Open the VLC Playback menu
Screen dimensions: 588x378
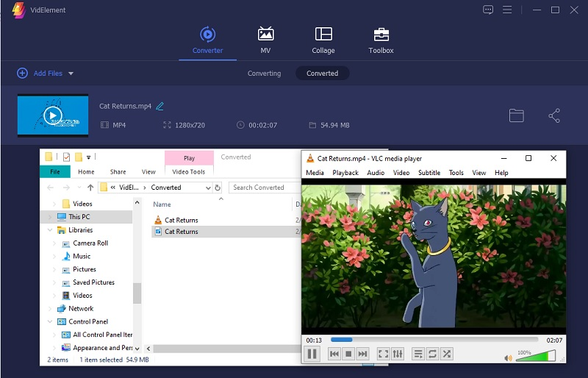pos(345,173)
